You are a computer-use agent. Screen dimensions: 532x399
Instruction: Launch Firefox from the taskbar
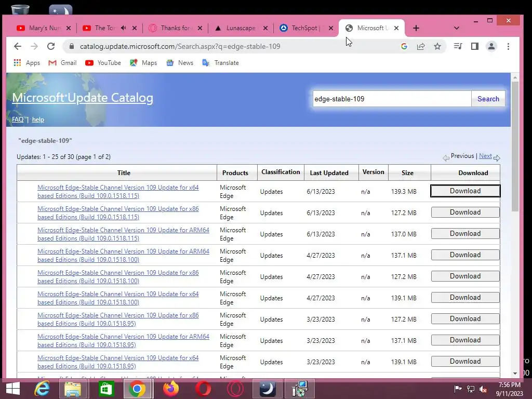click(x=171, y=389)
